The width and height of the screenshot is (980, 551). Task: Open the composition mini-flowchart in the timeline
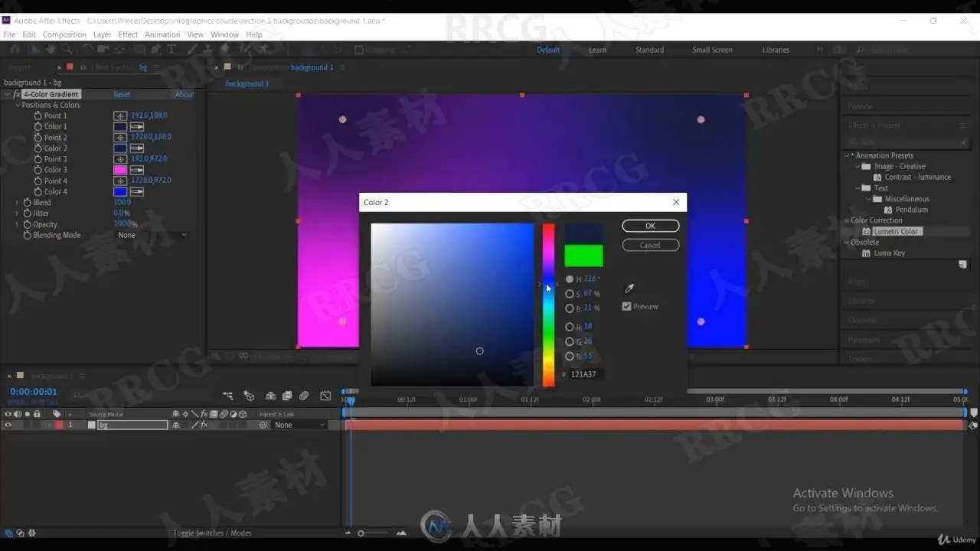pos(227,396)
